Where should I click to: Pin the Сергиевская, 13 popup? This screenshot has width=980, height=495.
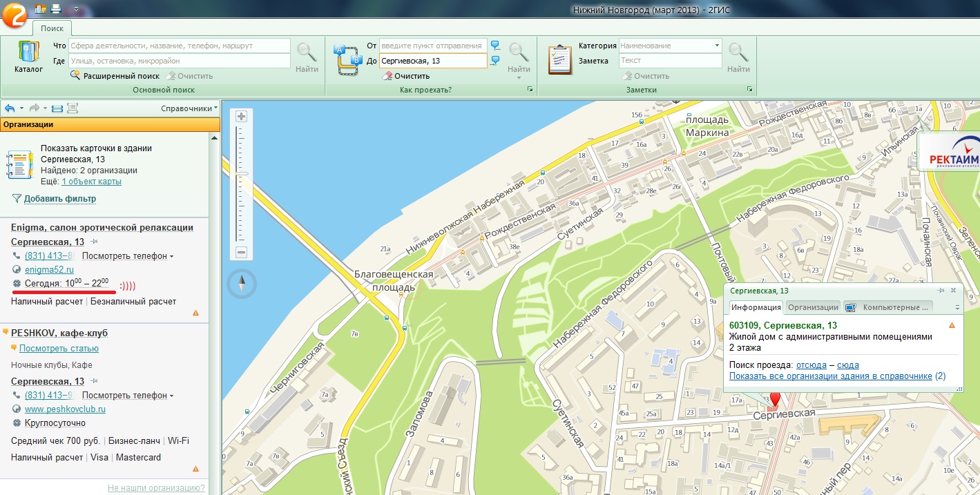(941, 291)
